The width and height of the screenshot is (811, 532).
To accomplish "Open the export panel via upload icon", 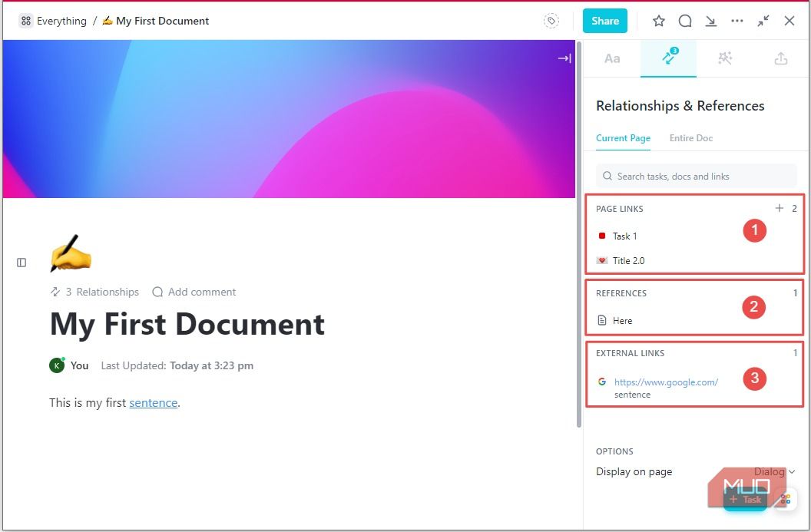I will coord(781,58).
